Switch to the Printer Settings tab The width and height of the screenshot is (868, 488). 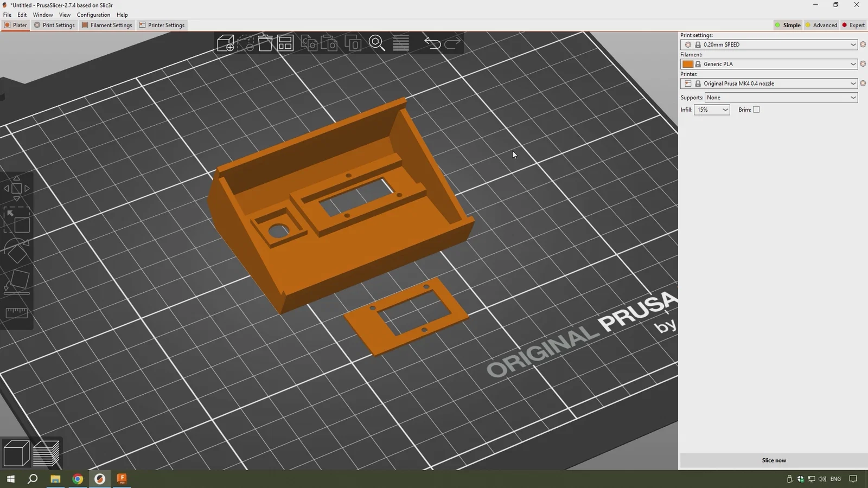(x=162, y=25)
